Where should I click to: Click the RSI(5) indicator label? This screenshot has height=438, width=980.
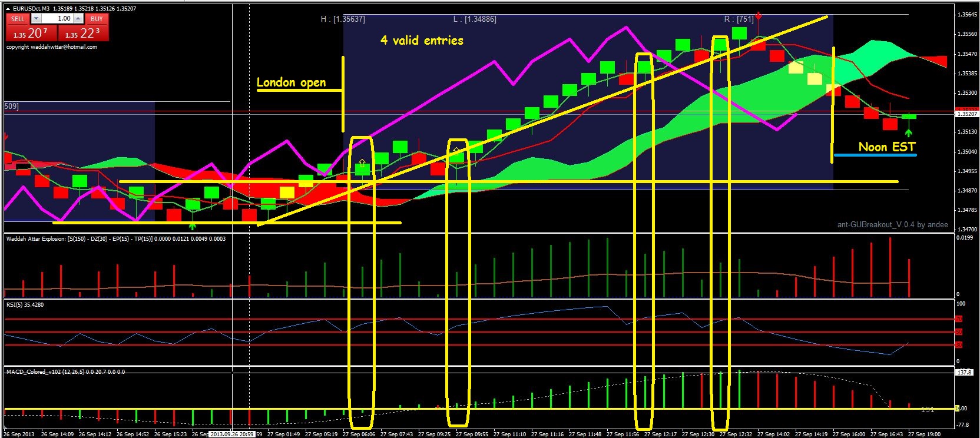coord(25,304)
